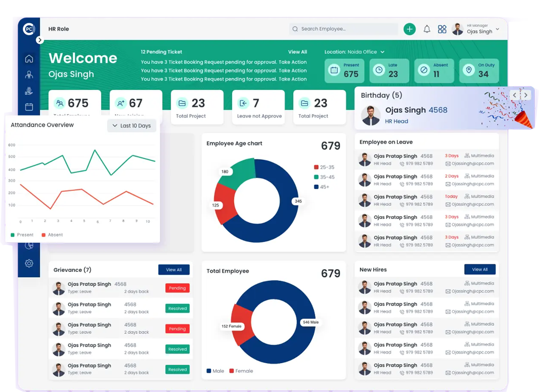The width and height of the screenshot is (539, 392).
Task: Open the notifications bell
Action: [427, 29]
